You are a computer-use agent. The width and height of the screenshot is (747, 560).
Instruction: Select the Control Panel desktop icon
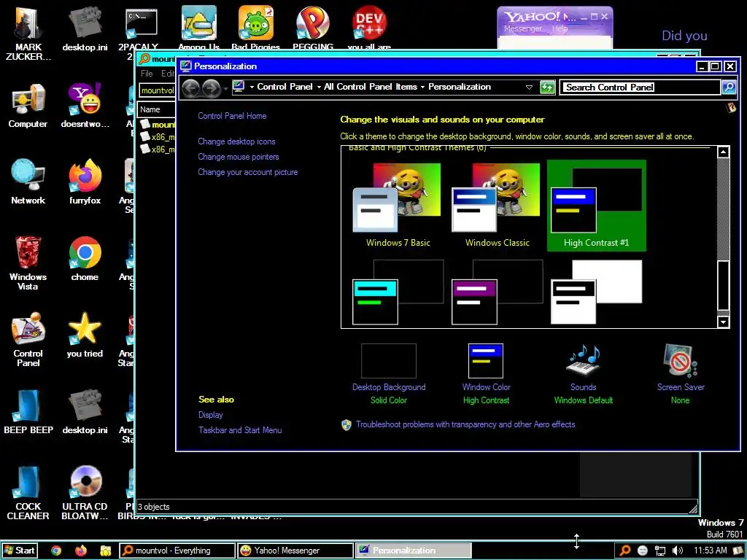[28, 340]
